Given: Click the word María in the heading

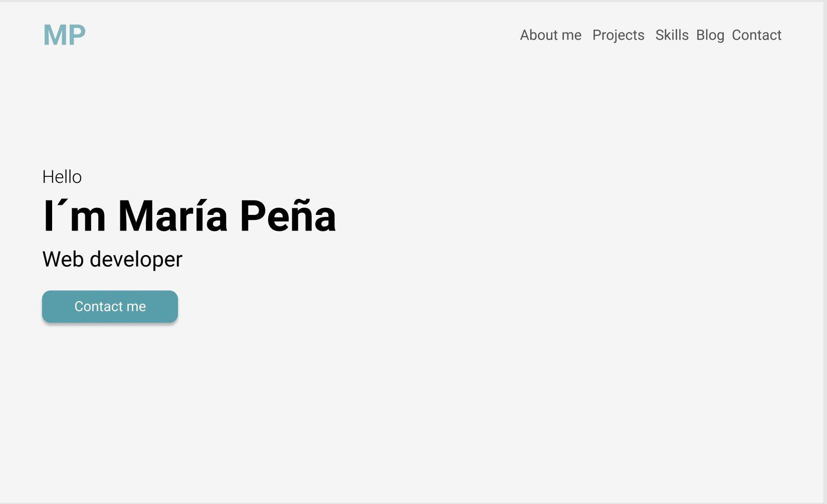Looking at the screenshot, I should click(173, 216).
